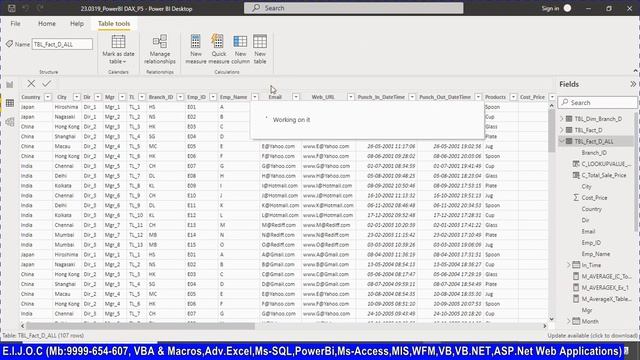Click Sign in
This screenshot has width=640, height=360.
click(550, 8)
